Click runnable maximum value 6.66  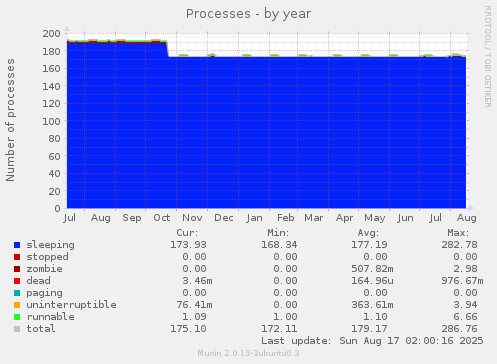pyautogui.click(x=465, y=317)
